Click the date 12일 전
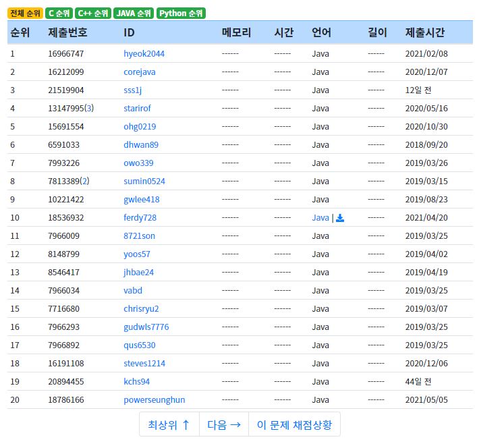Image resolution: width=477 pixels, height=448 pixels. tap(418, 90)
